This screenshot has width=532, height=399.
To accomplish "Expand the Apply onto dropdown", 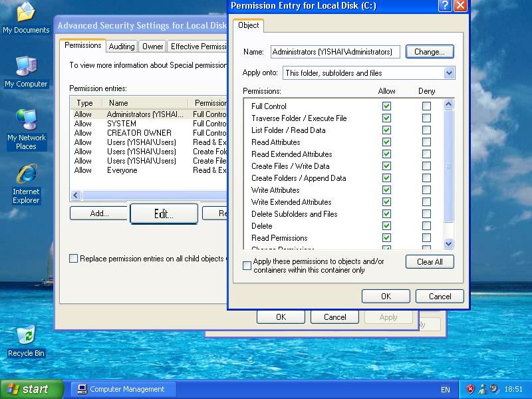I will pyautogui.click(x=449, y=73).
